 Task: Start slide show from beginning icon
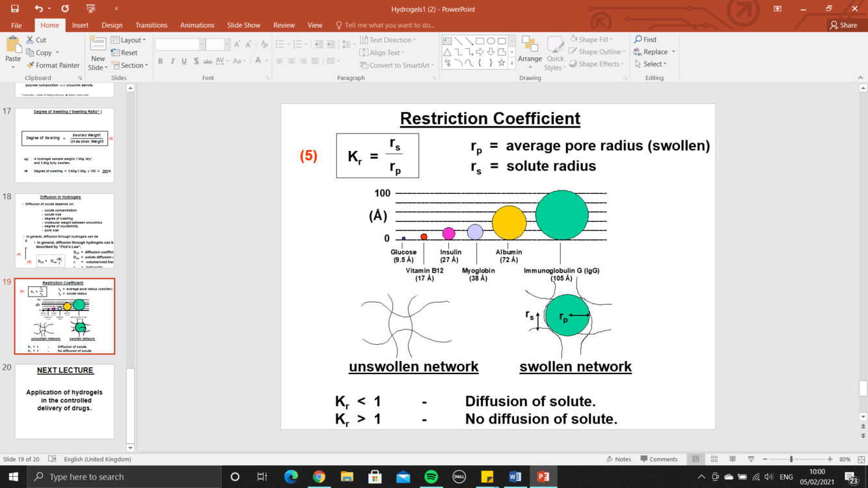tap(90, 9)
